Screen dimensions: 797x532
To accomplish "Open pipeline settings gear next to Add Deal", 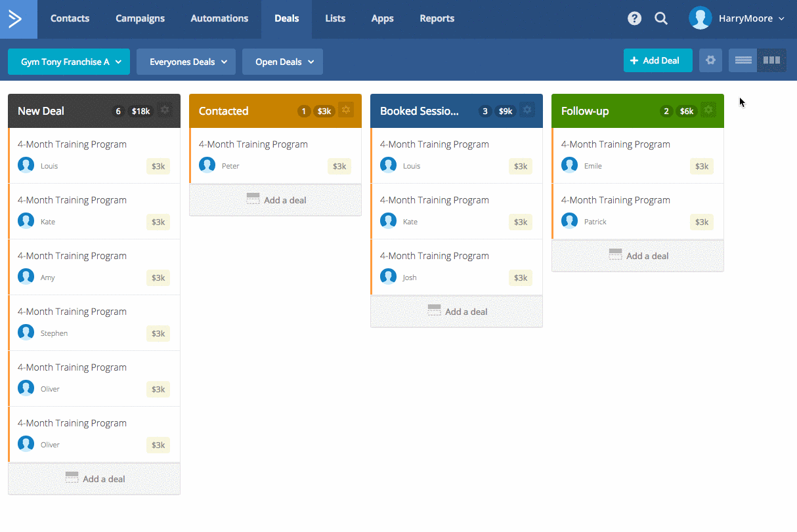I will 710,60.
